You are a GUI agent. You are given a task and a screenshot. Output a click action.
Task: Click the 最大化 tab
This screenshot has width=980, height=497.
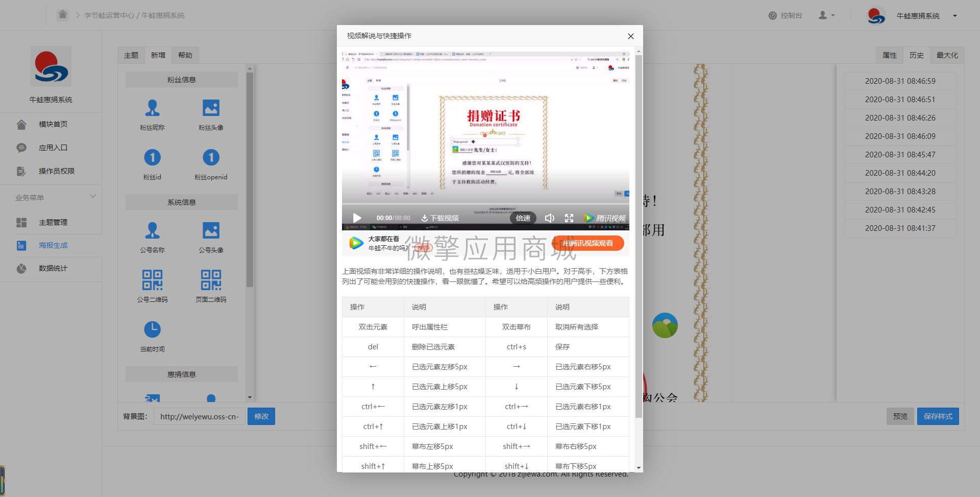(947, 55)
